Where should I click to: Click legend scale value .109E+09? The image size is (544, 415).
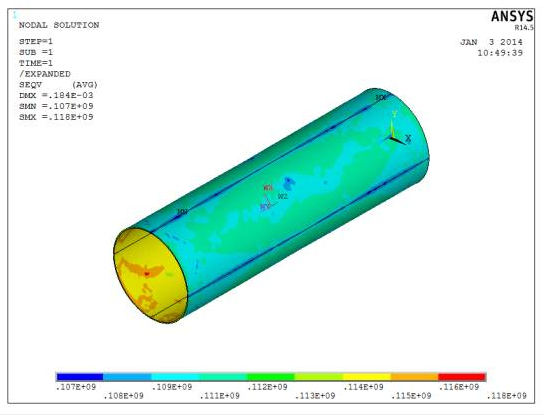click(172, 387)
